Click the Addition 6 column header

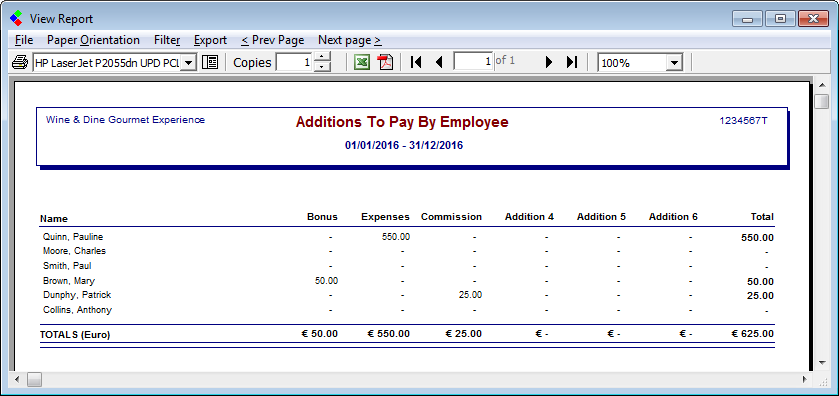point(673,217)
